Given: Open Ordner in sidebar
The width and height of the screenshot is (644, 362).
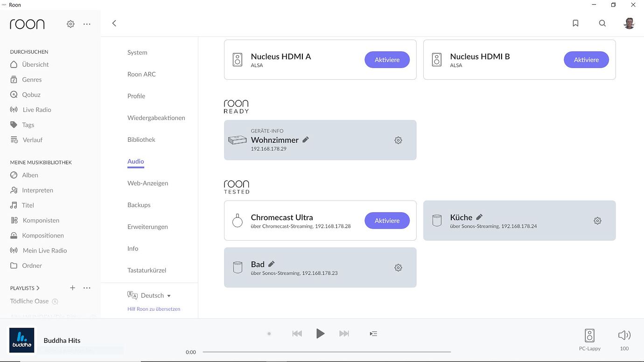Looking at the screenshot, I should (x=26, y=265).
